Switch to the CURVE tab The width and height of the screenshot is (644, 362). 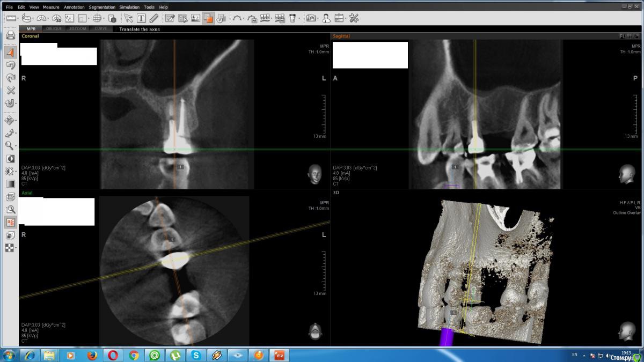click(x=101, y=29)
